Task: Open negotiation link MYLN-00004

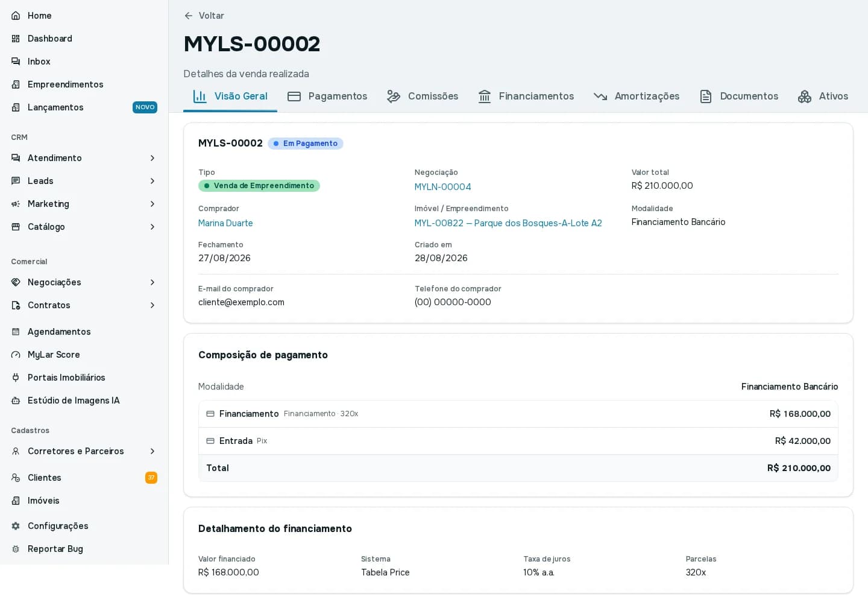Action: point(443,187)
